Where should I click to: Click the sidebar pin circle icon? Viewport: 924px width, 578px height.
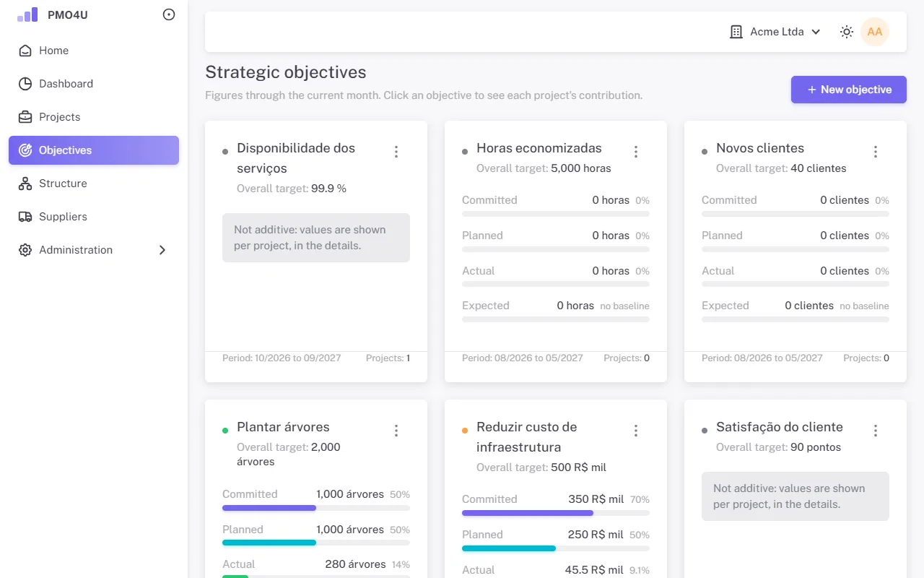coord(169,14)
